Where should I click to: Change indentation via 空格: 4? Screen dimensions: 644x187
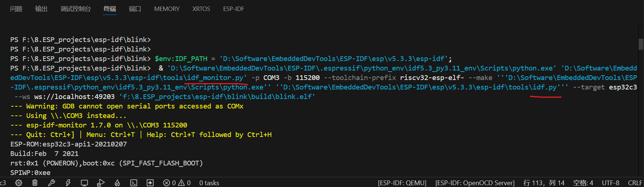point(583,183)
